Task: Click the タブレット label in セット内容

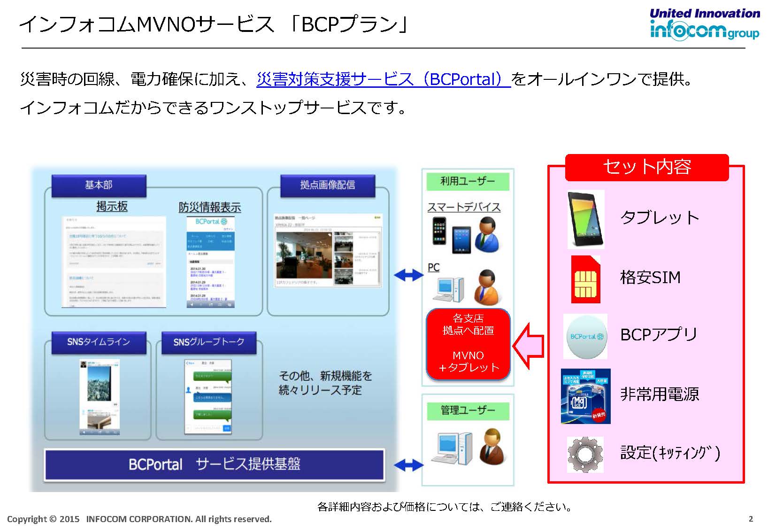Action: coord(660,217)
